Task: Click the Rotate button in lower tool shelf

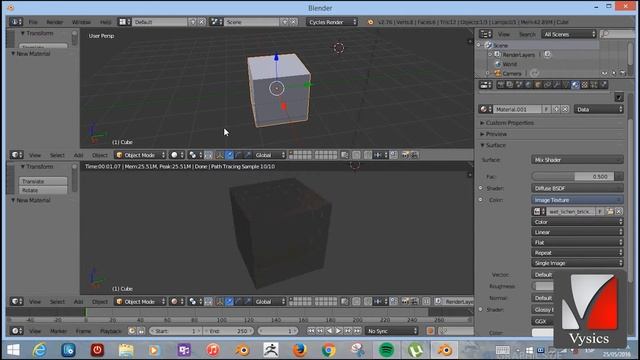Action: click(x=43, y=190)
